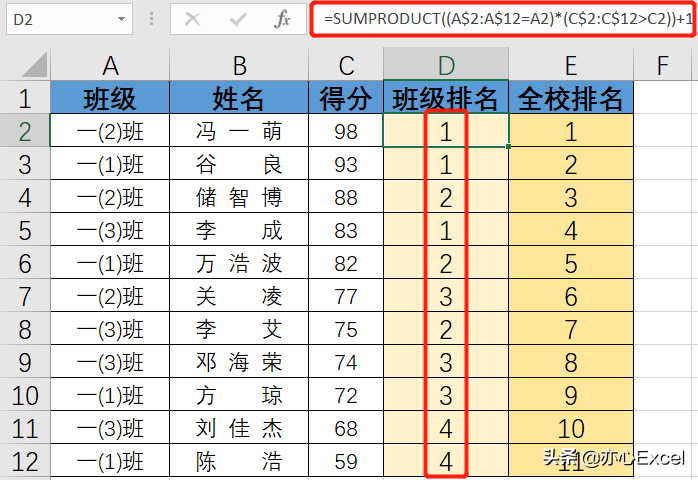698x480 pixels.
Task: Select name cell 陈浩
Action: 239,460
